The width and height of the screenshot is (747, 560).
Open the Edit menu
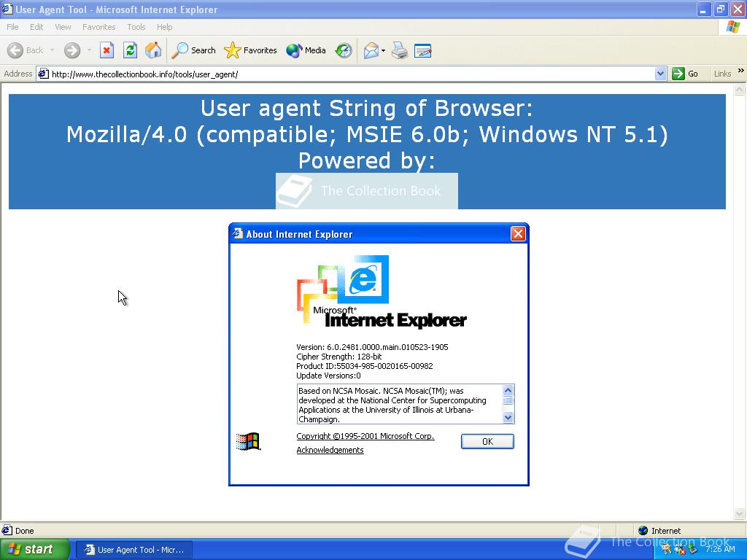(x=36, y=27)
